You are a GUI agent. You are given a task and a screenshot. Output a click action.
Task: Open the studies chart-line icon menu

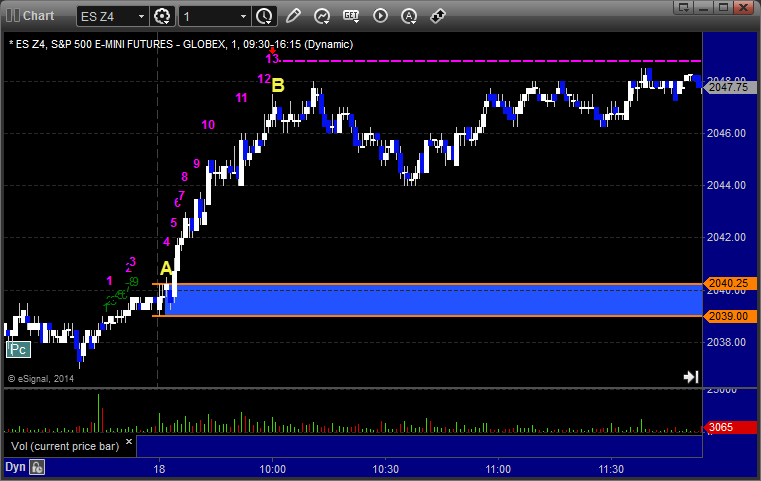pyautogui.click(x=322, y=16)
